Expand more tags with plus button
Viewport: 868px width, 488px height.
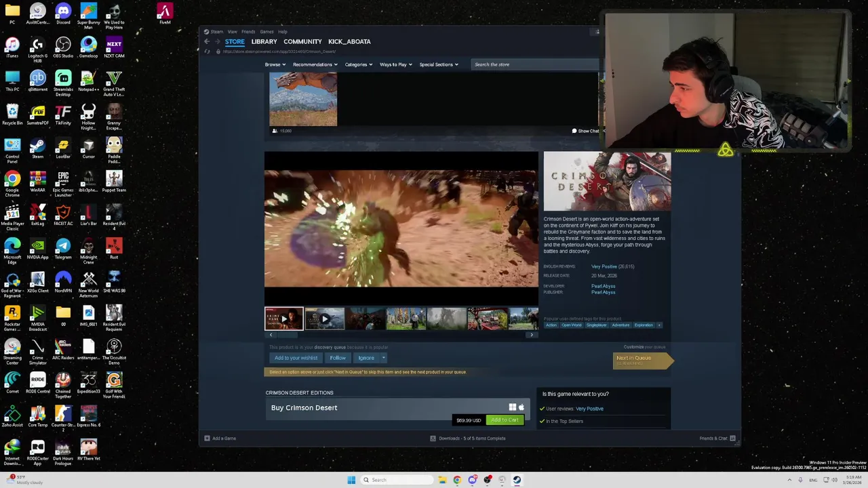click(x=658, y=325)
